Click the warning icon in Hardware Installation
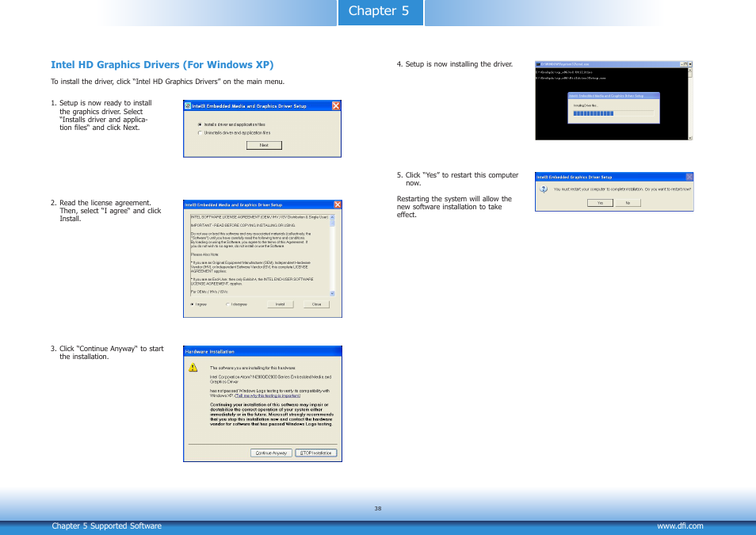The height and width of the screenshot is (535, 756). pyautogui.click(x=193, y=368)
